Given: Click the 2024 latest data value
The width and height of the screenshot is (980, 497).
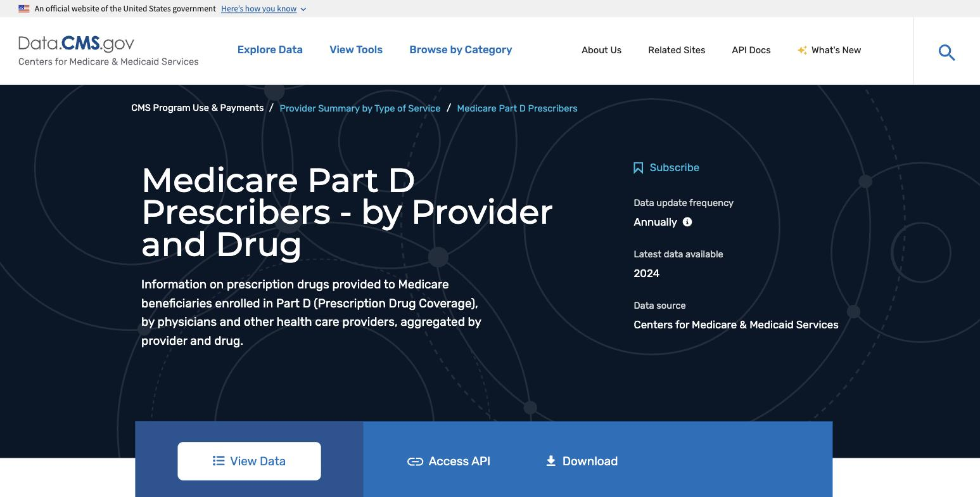Looking at the screenshot, I should pyautogui.click(x=646, y=273).
